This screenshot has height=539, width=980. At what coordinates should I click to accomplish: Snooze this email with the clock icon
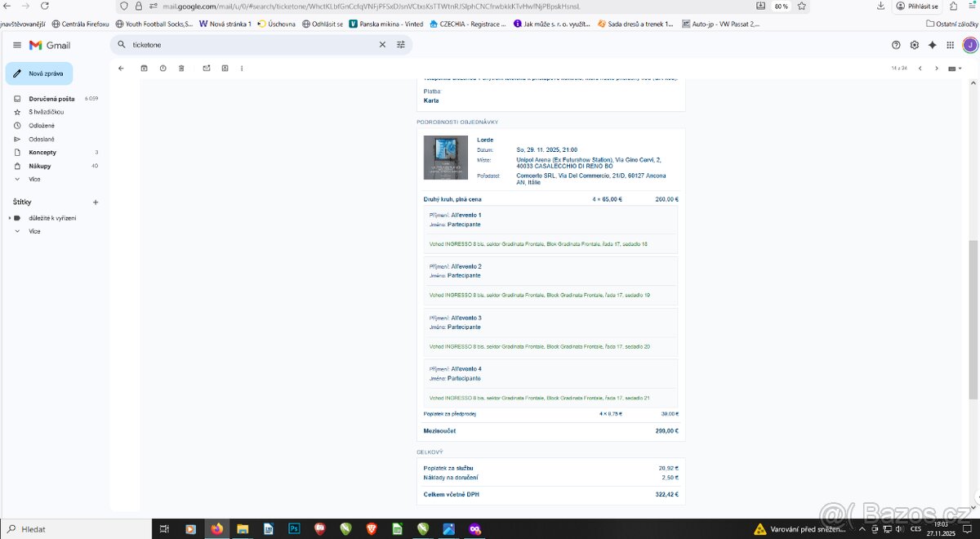(x=163, y=68)
